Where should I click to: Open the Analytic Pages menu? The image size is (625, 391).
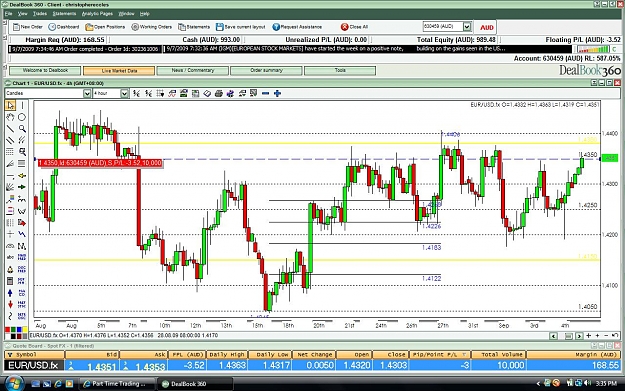(x=97, y=14)
